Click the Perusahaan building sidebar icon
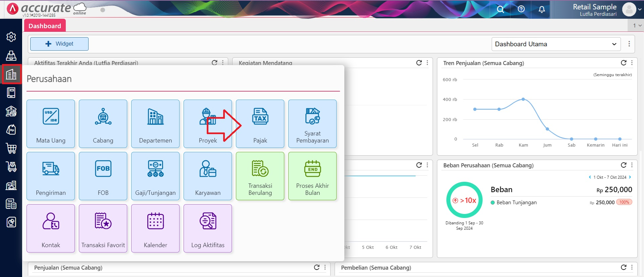This screenshot has width=644, height=277. pyautogui.click(x=11, y=74)
